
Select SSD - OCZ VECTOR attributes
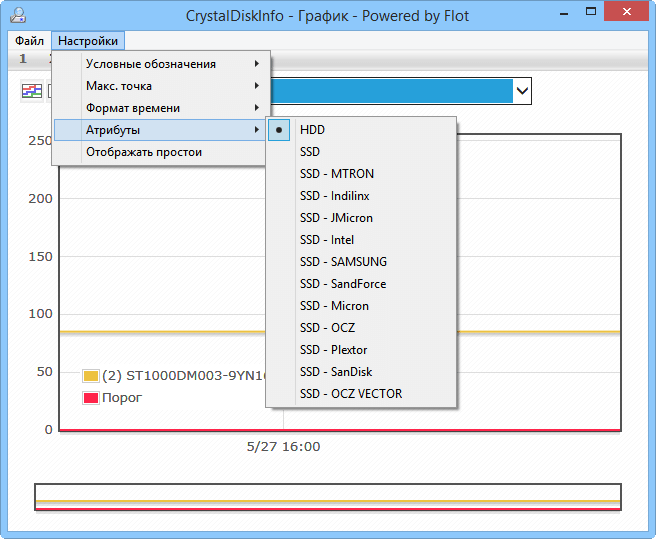coord(361,394)
